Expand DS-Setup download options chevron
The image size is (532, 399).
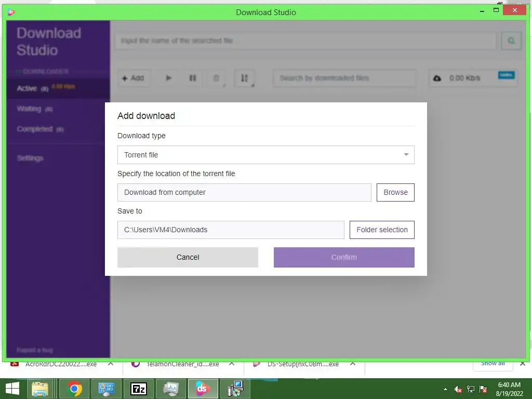point(353,364)
